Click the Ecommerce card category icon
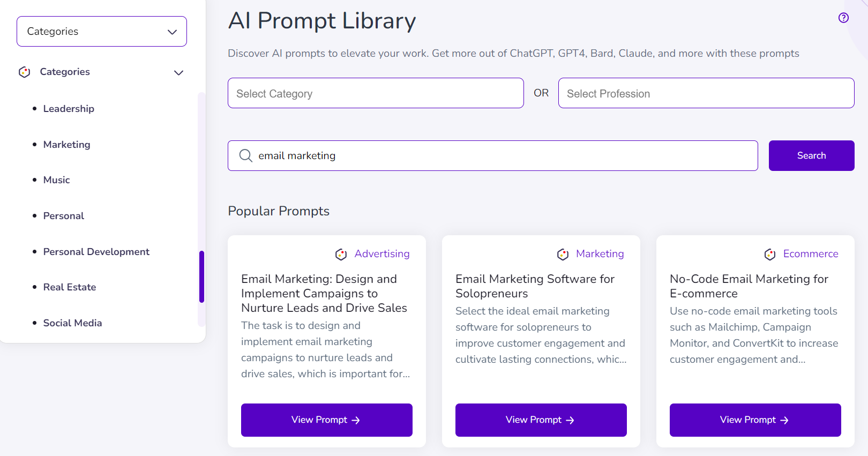Image resolution: width=868 pixels, height=456 pixels. 770,254
